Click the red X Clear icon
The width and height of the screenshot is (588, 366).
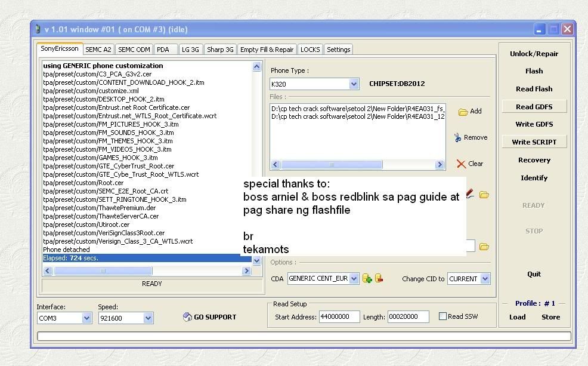coord(461,164)
